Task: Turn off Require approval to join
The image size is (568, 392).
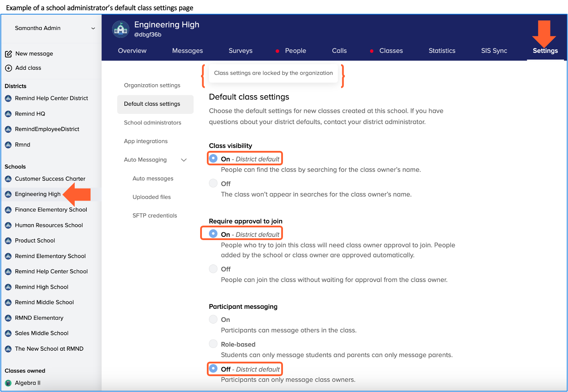Action: pyautogui.click(x=213, y=269)
